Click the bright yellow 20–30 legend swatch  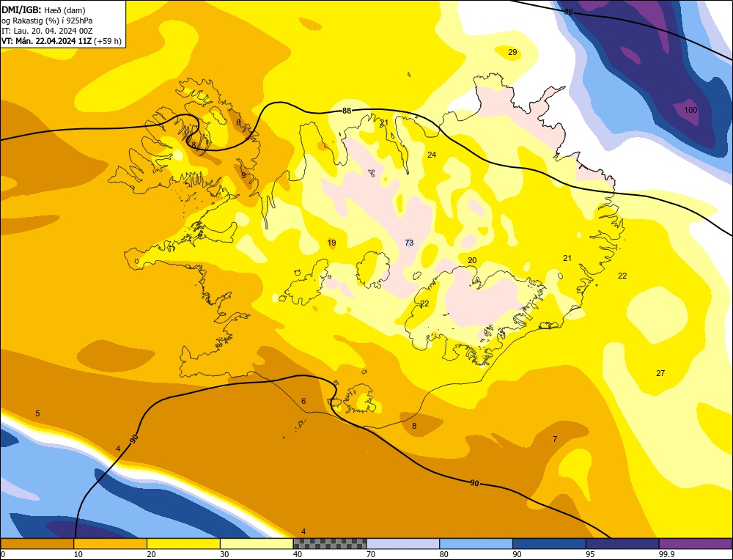[x=183, y=544]
